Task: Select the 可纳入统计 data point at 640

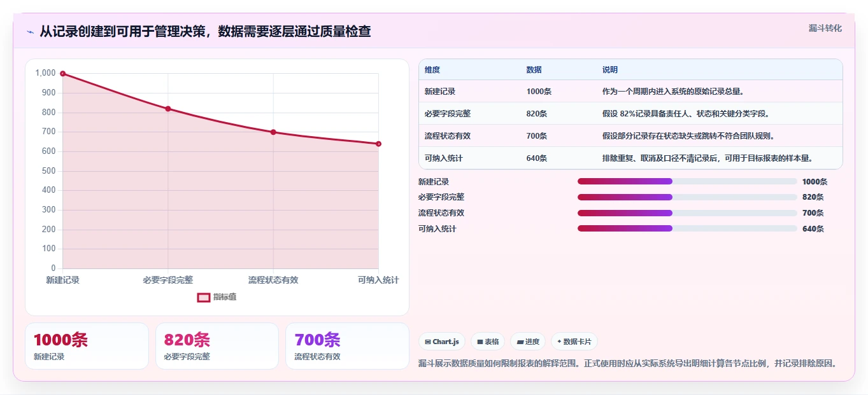Action: (x=378, y=144)
